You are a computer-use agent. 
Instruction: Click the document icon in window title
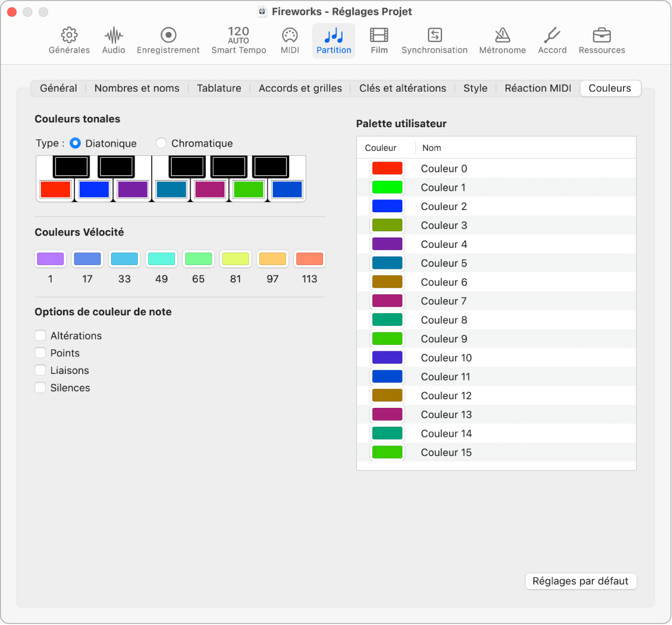[x=262, y=11]
